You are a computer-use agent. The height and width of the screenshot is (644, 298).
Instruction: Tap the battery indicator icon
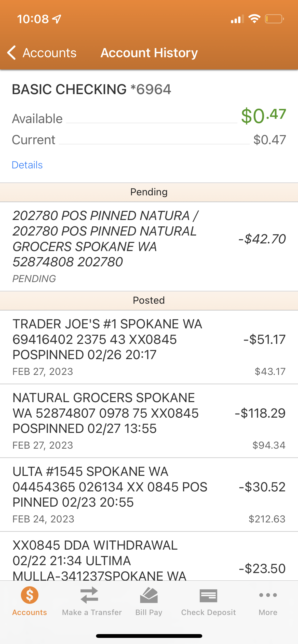pyautogui.click(x=274, y=19)
